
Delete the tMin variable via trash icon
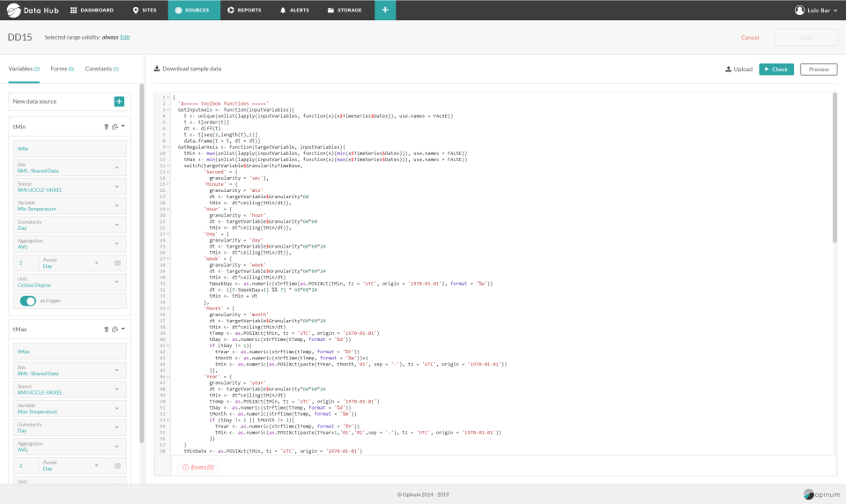pyautogui.click(x=107, y=127)
